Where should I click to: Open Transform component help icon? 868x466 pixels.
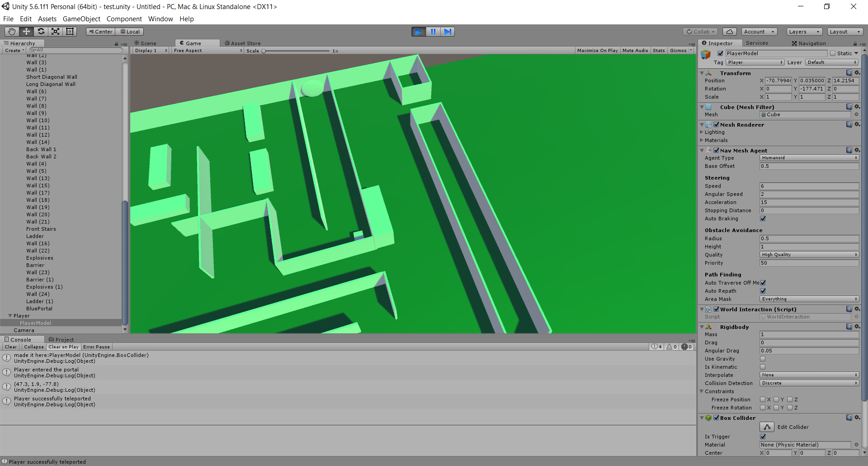pyautogui.click(x=849, y=73)
